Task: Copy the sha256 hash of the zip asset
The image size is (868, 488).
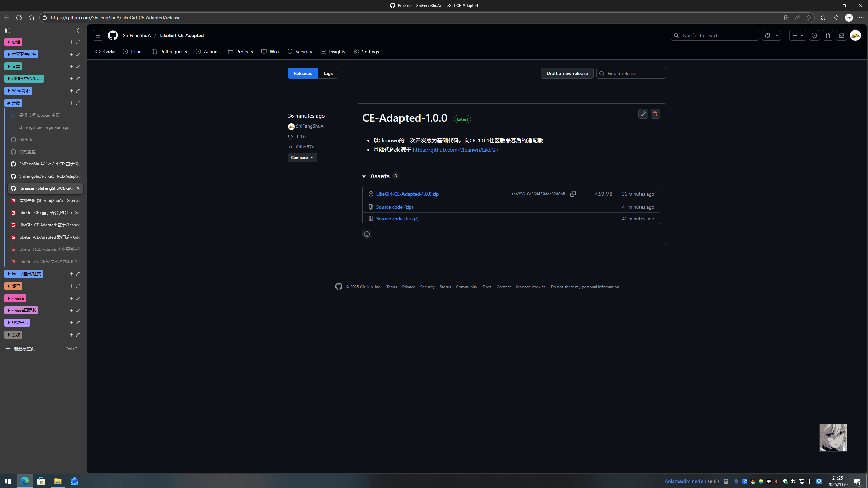Action: (573, 194)
